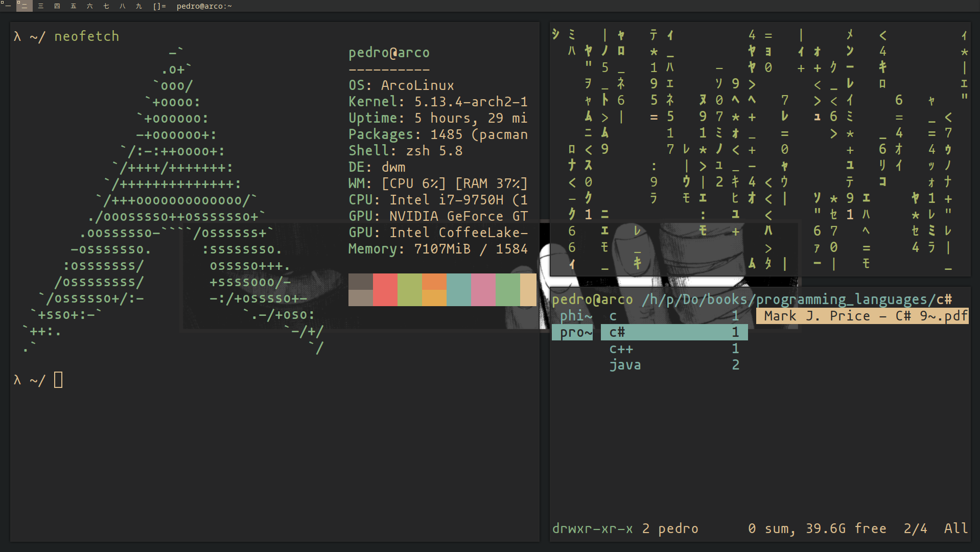Viewport: 980px width, 552px height.
Task: Select the pro~ parent folder in ranger
Action: click(572, 332)
